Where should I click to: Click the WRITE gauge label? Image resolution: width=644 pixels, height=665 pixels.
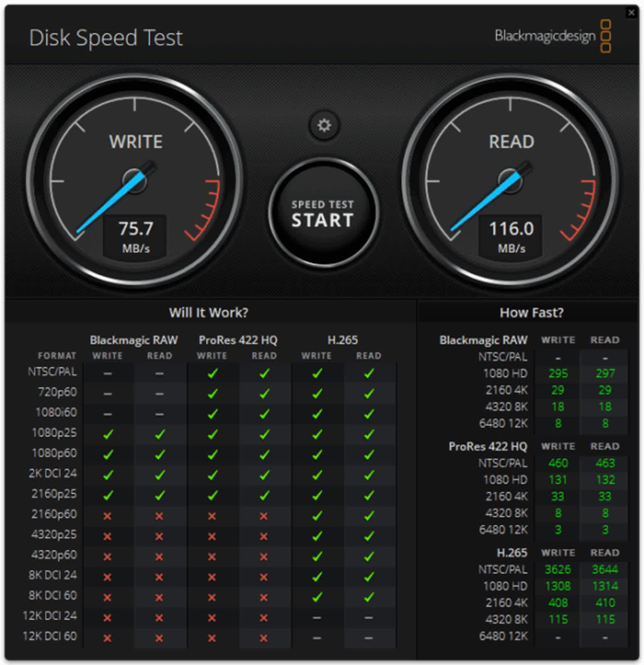pos(136,142)
